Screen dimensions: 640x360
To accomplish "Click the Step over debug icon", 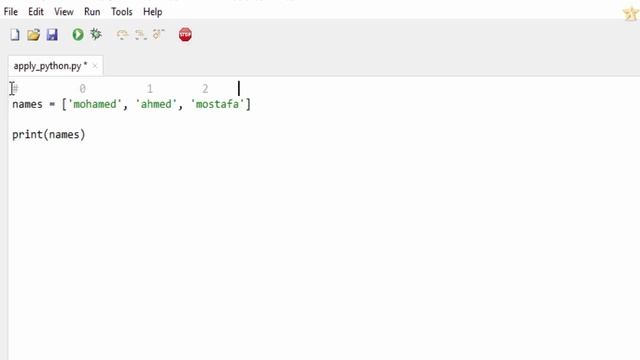I will click(122, 35).
